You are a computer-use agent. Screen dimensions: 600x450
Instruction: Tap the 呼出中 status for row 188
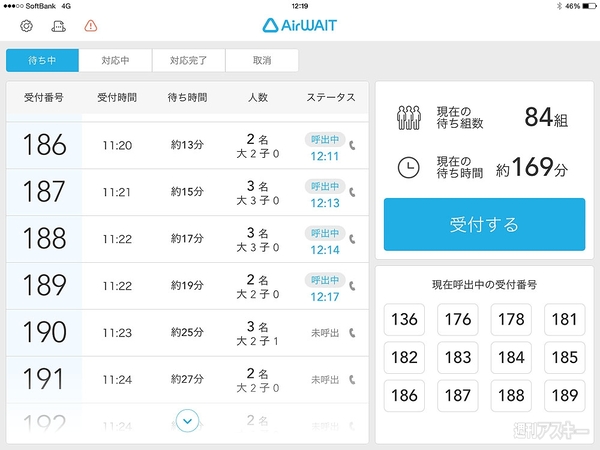pyautogui.click(x=325, y=233)
